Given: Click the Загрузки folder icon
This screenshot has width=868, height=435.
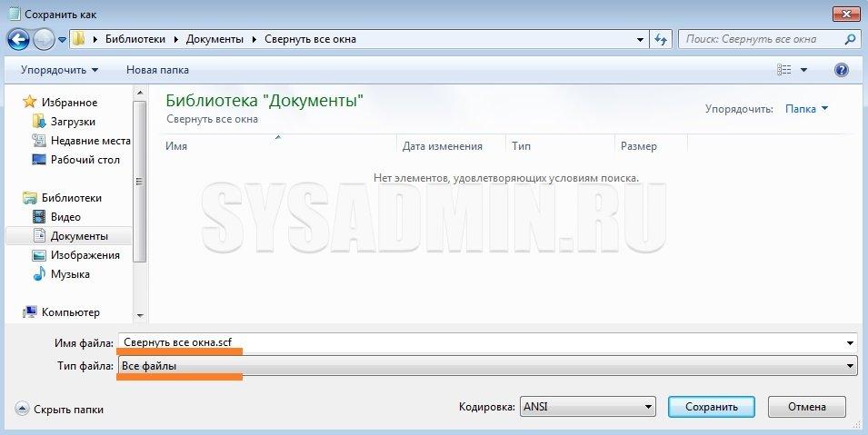Looking at the screenshot, I should click(39, 121).
